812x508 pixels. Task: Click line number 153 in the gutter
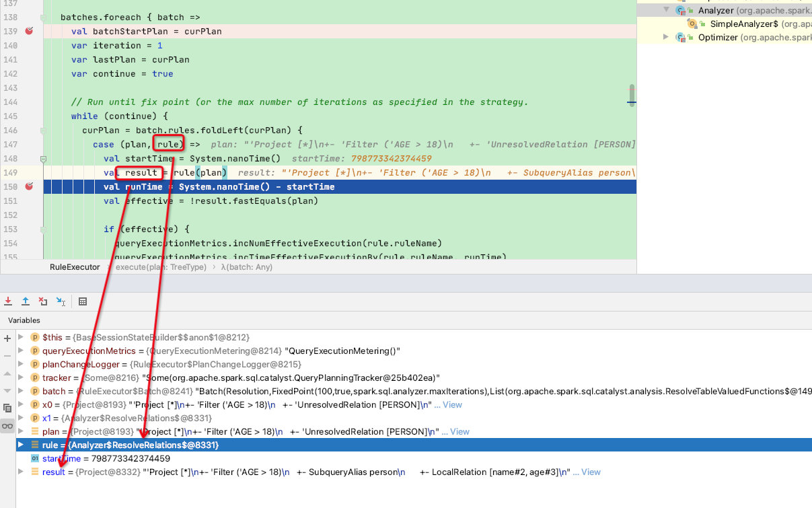(10, 229)
